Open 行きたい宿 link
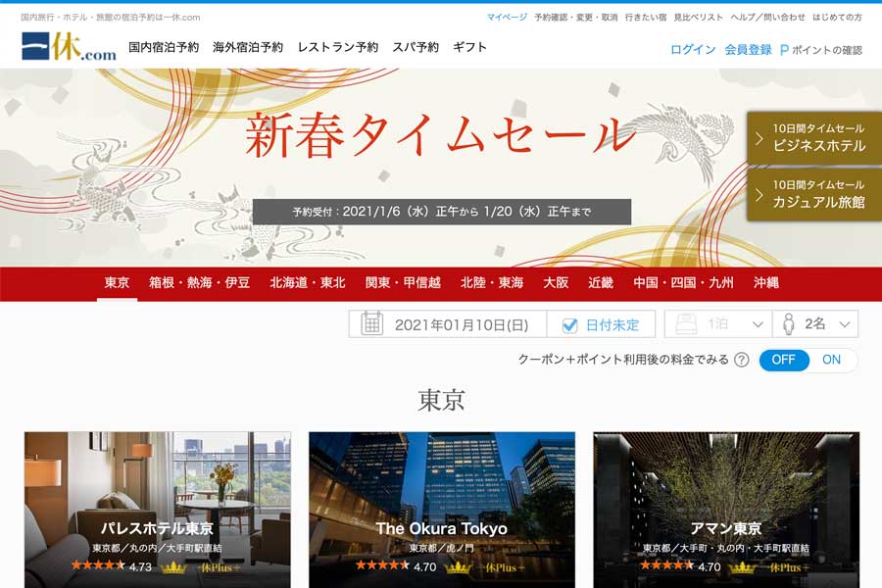882x588 pixels. 646,18
